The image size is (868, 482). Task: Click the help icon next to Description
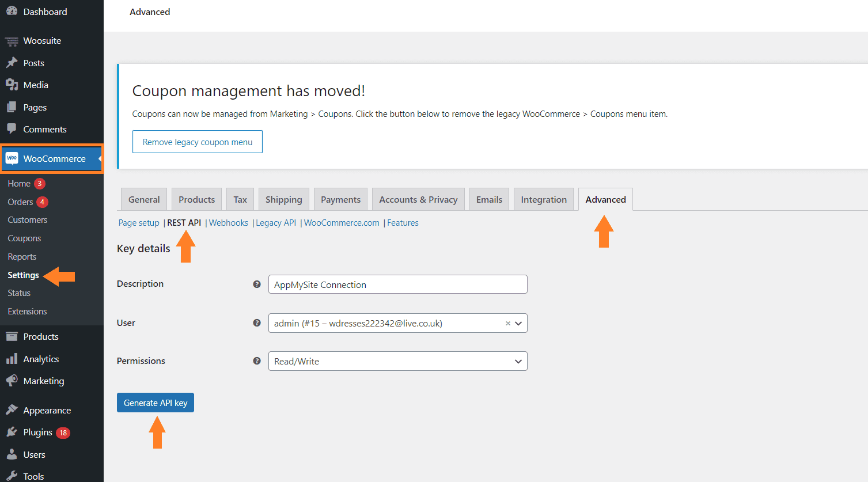coord(257,284)
